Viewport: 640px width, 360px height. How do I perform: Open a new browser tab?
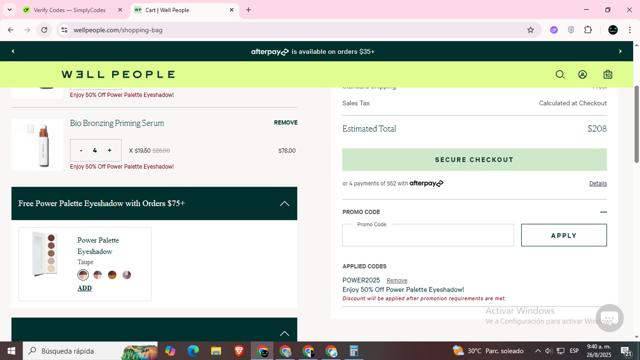pos(248,10)
